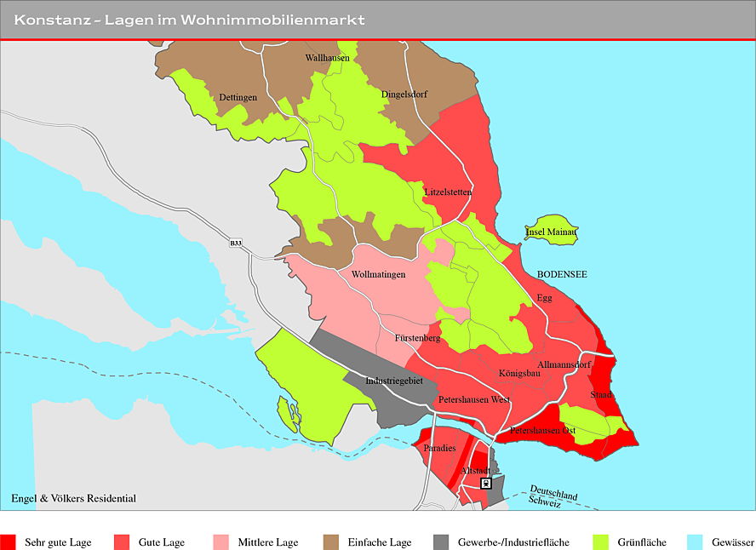Click the Grünfläche green legend swatch
The height and width of the screenshot is (550, 756).
(x=600, y=541)
